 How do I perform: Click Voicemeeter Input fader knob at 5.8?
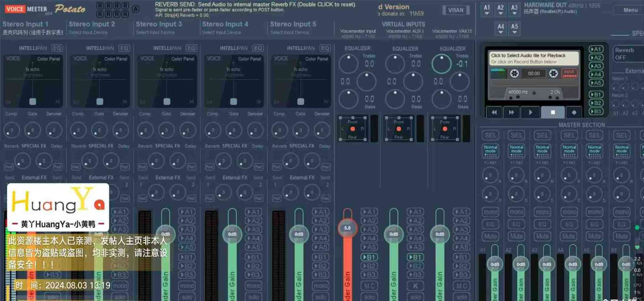pyautogui.click(x=347, y=228)
